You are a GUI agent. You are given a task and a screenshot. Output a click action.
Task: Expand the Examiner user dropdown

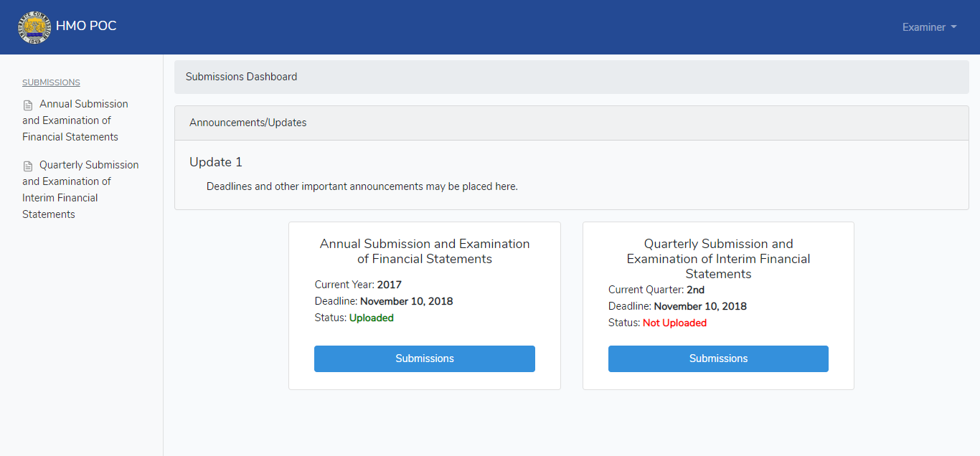click(x=929, y=27)
